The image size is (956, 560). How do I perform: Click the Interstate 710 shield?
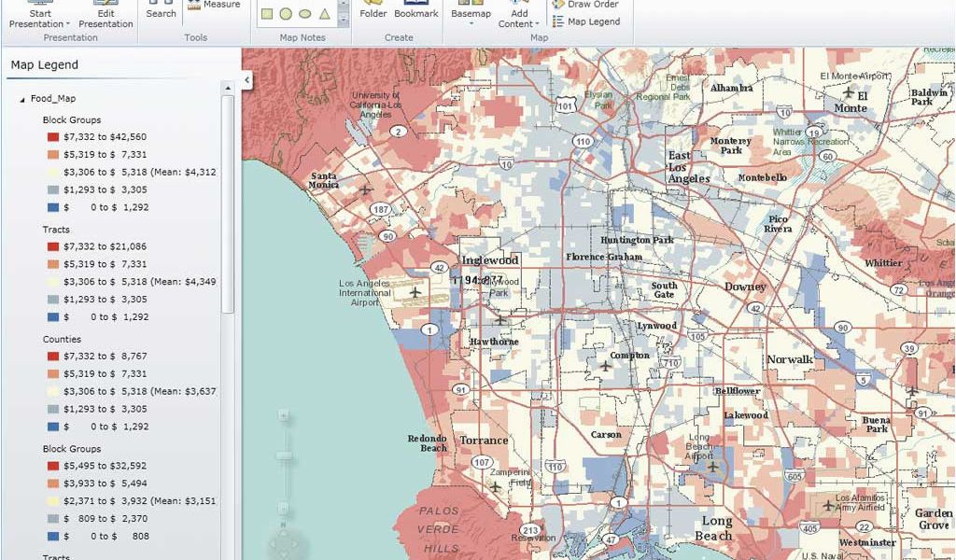(670, 363)
